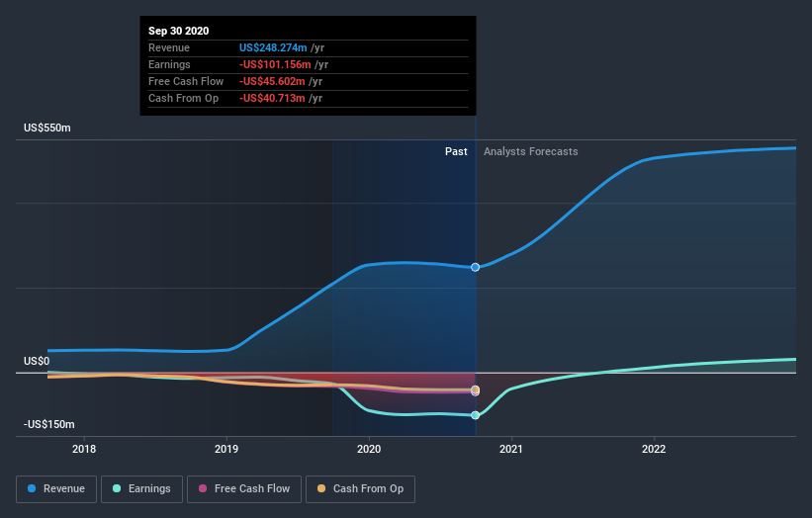812x518 pixels.
Task: Click the Past label
Action: [x=456, y=151]
